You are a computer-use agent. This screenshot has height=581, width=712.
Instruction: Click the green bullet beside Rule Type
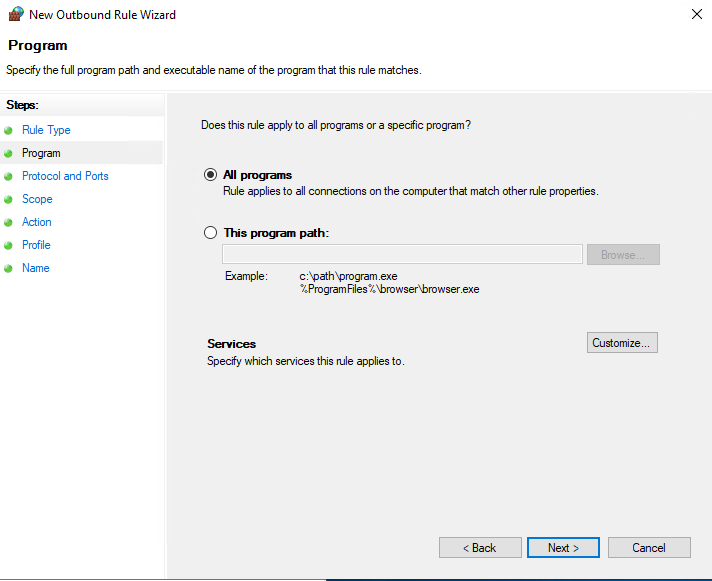tap(8, 130)
